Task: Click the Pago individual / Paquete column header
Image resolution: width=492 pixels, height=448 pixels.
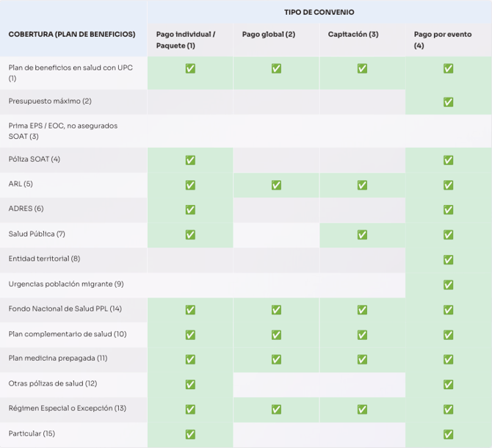Action: (185, 40)
